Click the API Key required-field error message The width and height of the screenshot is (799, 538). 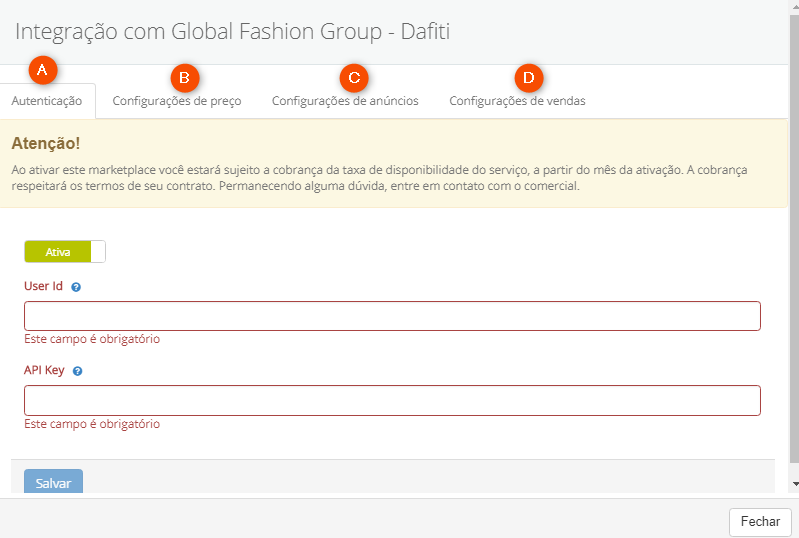[92, 424]
